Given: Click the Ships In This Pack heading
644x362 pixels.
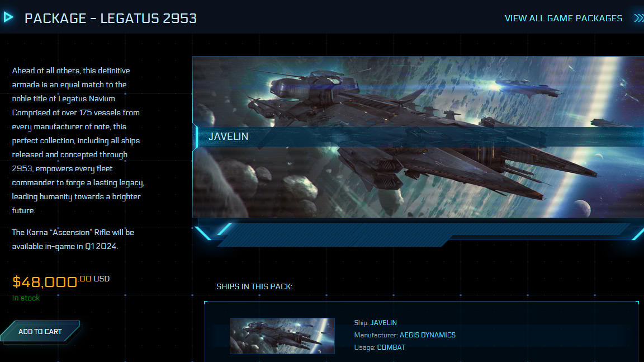Looking at the screenshot, I should pyautogui.click(x=254, y=287).
